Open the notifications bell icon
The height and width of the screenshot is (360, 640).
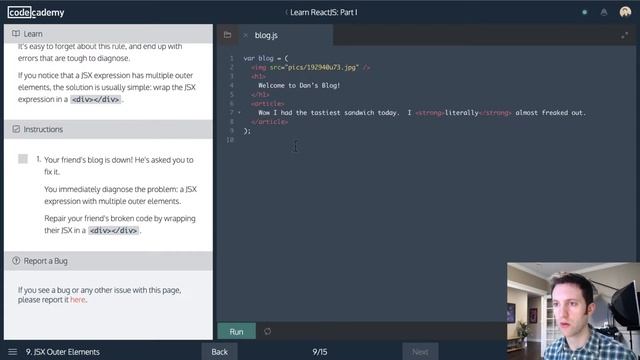pos(604,12)
